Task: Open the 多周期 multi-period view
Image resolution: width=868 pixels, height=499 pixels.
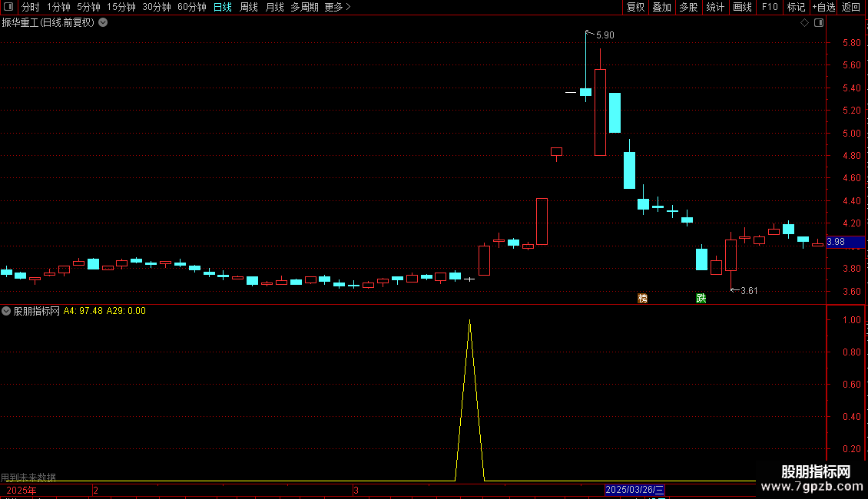Action: click(304, 7)
